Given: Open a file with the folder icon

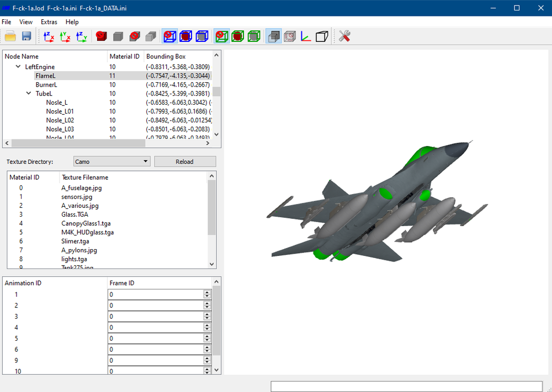Looking at the screenshot, I should click(x=10, y=36).
